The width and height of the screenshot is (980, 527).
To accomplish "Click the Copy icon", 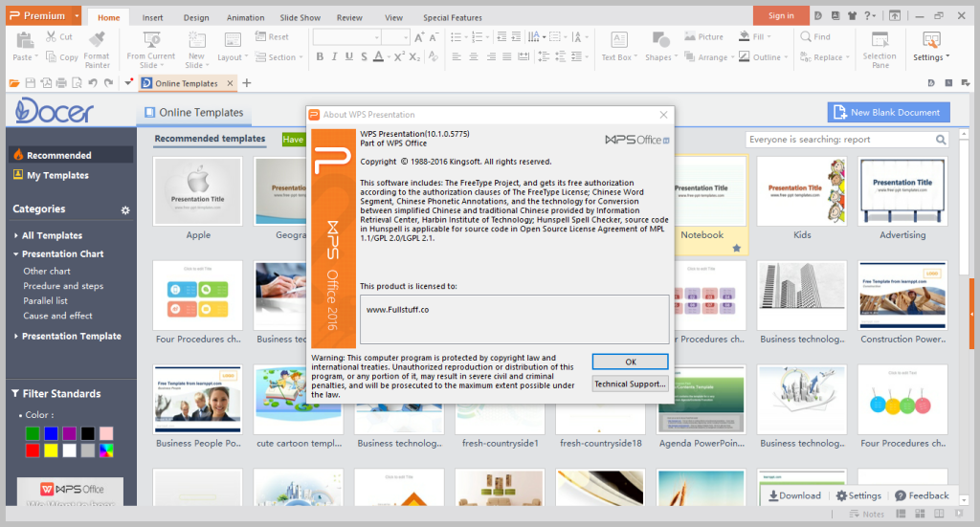I will 51,56.
